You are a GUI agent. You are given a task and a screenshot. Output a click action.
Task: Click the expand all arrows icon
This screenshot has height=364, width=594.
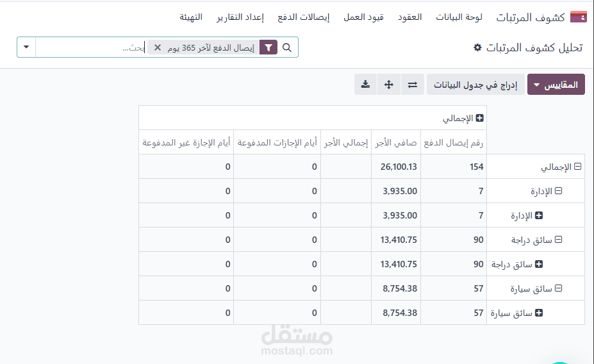[389, 85]
